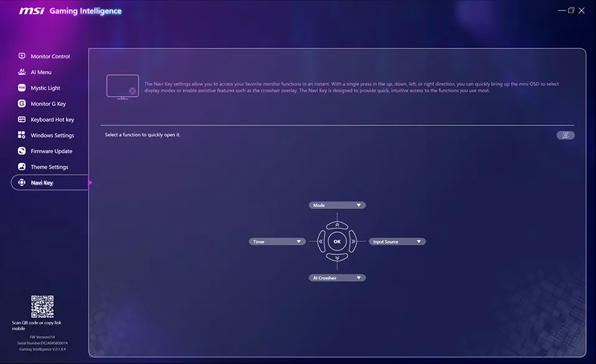Click the up arrow on Navi Key pad
596x364 pixels.
[x=337, y=225]
